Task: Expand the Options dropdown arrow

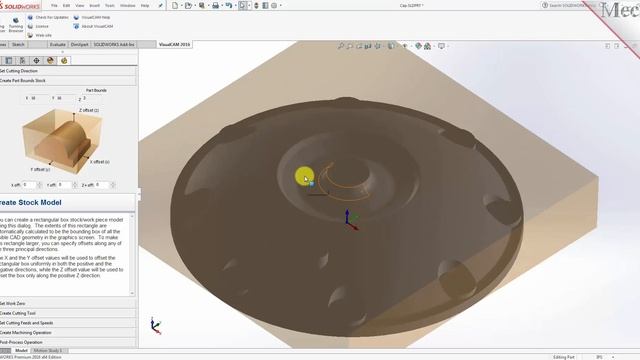Action: point(281,5)
